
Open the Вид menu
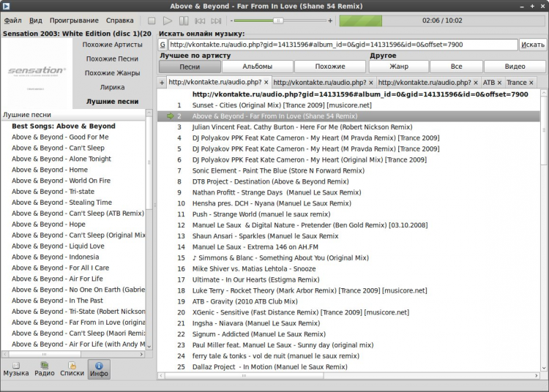35,20
